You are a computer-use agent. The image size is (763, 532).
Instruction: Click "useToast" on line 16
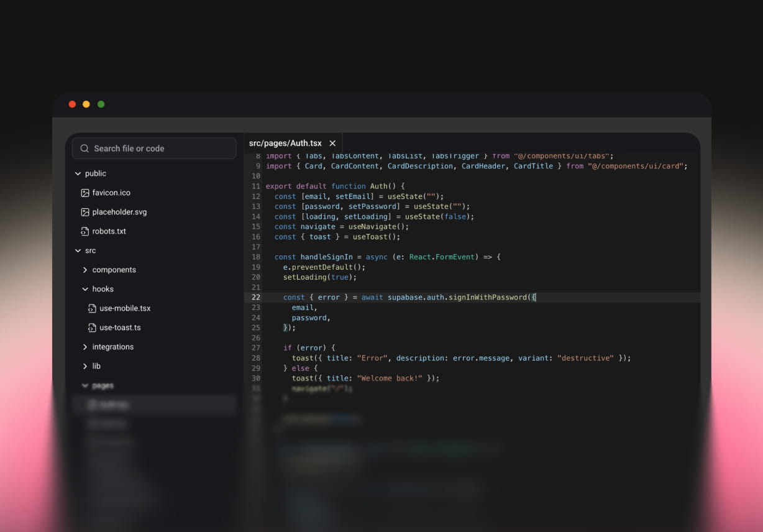[370, 237]
